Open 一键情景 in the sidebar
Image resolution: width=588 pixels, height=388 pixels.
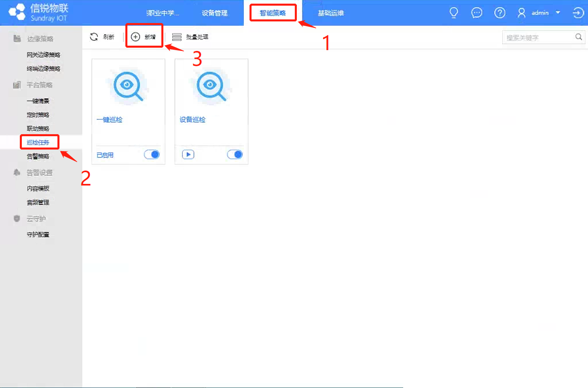(38, 101)
